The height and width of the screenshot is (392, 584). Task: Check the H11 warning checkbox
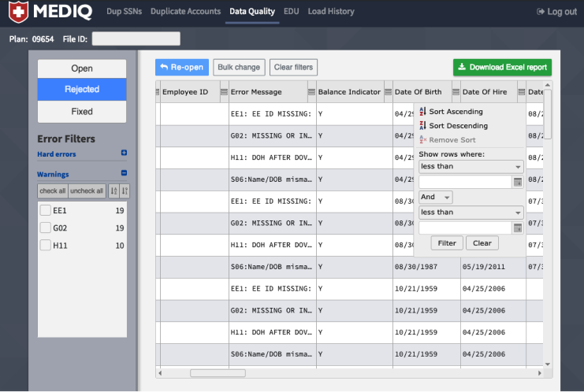[x=46, y=246]
